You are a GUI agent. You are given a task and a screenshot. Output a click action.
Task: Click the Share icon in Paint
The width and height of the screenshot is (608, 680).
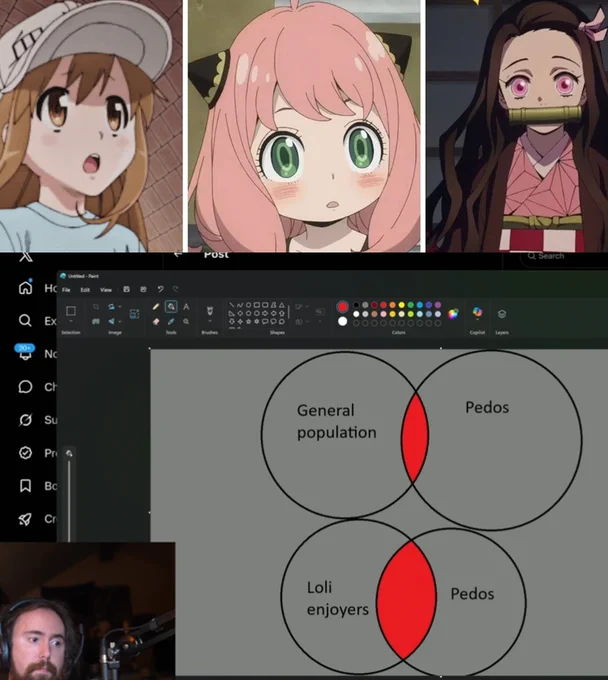(x=143, y=289)
